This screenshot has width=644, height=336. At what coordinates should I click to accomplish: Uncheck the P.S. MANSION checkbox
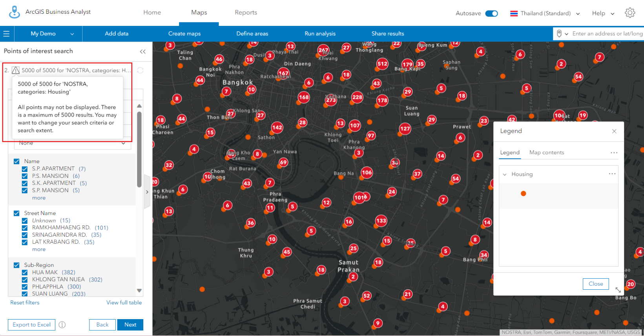coord(25,176)
